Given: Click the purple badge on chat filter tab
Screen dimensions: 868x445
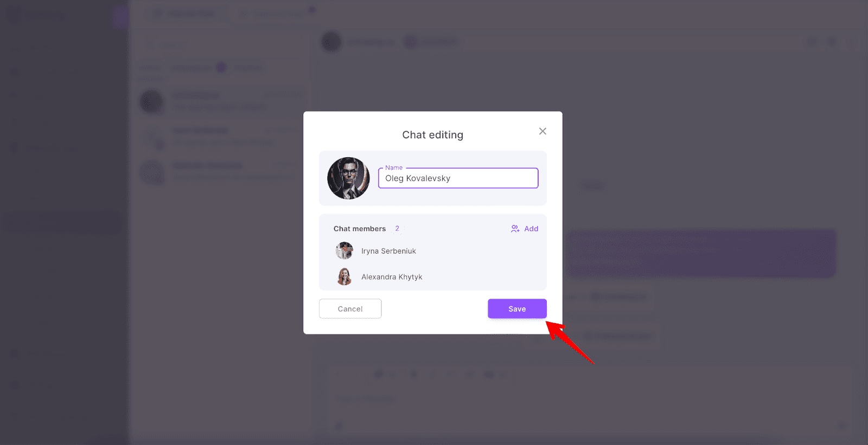Looking at the screenshot, I should point(221,67).
